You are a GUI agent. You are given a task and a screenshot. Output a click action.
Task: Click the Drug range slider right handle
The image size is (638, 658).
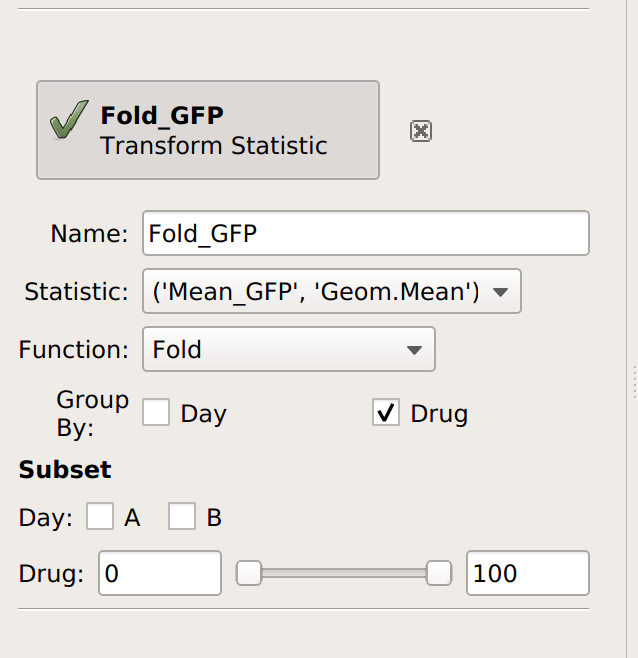439,573
